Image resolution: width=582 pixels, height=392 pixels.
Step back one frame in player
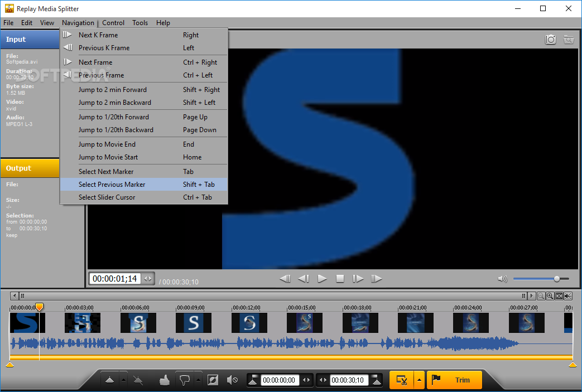pyautogui.click(x=303, y=278)
